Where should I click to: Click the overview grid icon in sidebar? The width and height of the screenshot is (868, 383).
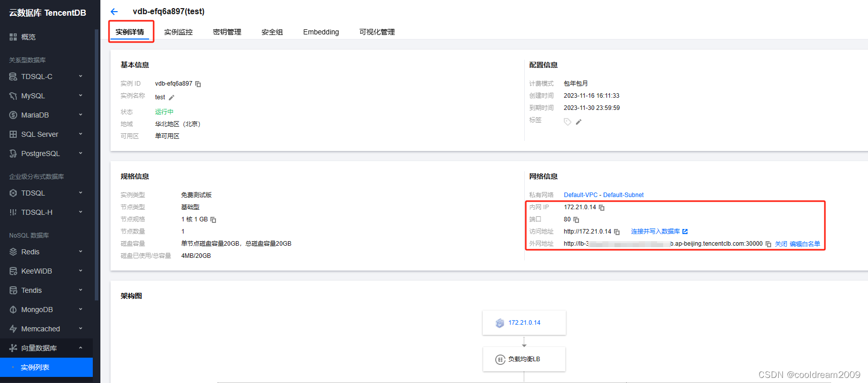coord(13,37)
